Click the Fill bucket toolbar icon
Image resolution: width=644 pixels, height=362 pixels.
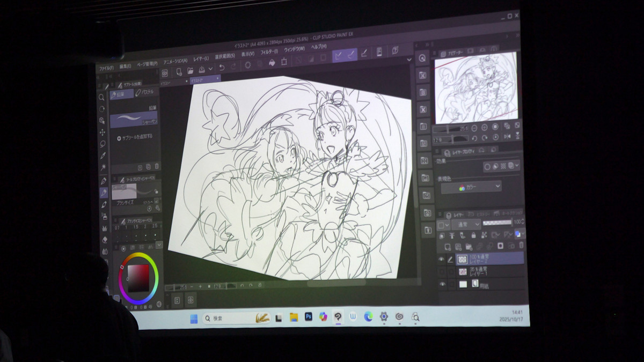(272, 63)
